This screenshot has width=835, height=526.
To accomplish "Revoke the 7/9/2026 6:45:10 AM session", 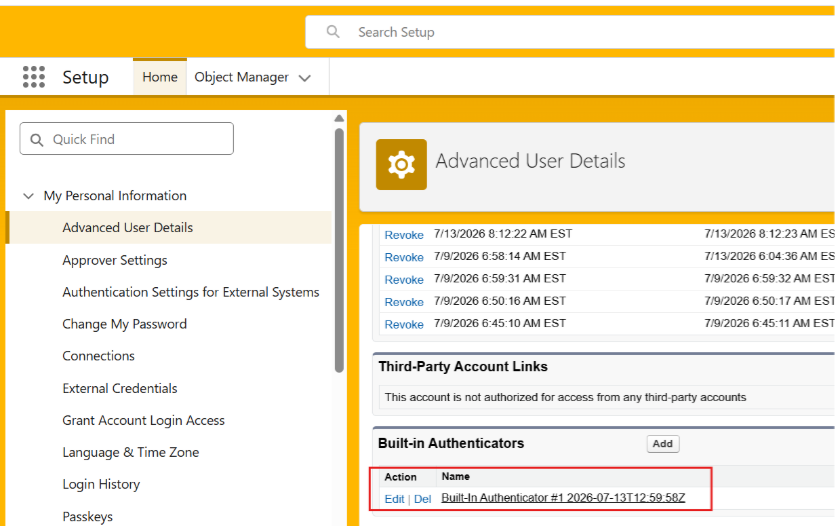I will 404,324.
